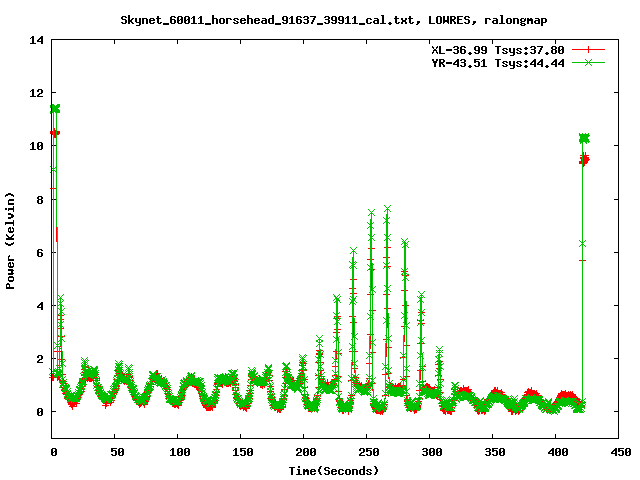Click the x-axis tick label 200
The width and height of the screenshot is (640, 480).
point(306,452)
